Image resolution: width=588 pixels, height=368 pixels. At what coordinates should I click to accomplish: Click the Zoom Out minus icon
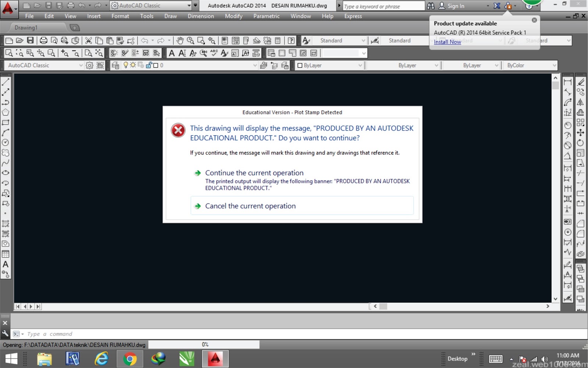point(75,53)
